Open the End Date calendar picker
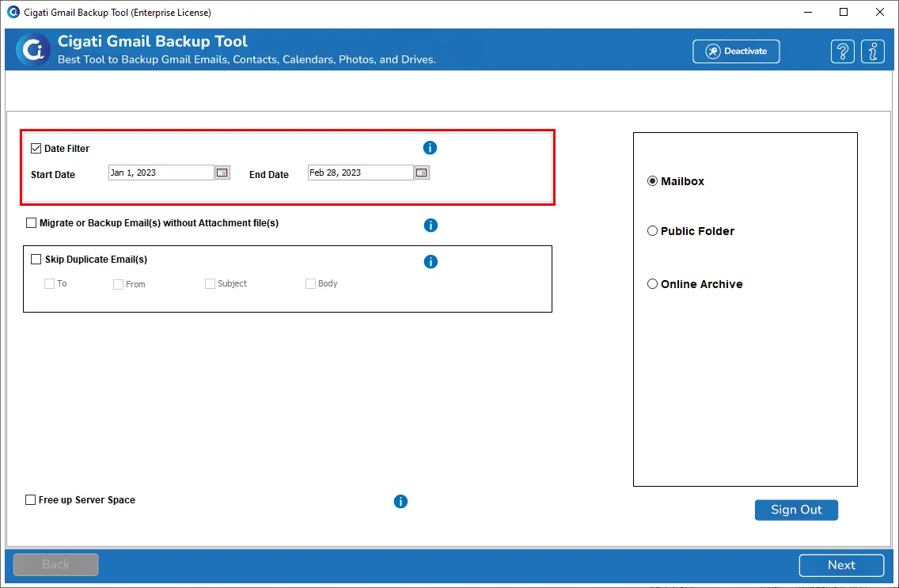 pos(422,173)
